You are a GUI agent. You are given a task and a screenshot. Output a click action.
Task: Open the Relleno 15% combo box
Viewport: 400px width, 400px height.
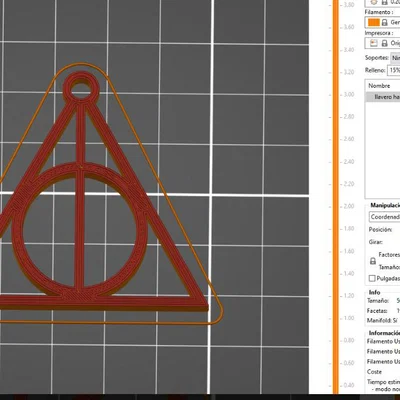pyautogui.click(x=394, y=70)
